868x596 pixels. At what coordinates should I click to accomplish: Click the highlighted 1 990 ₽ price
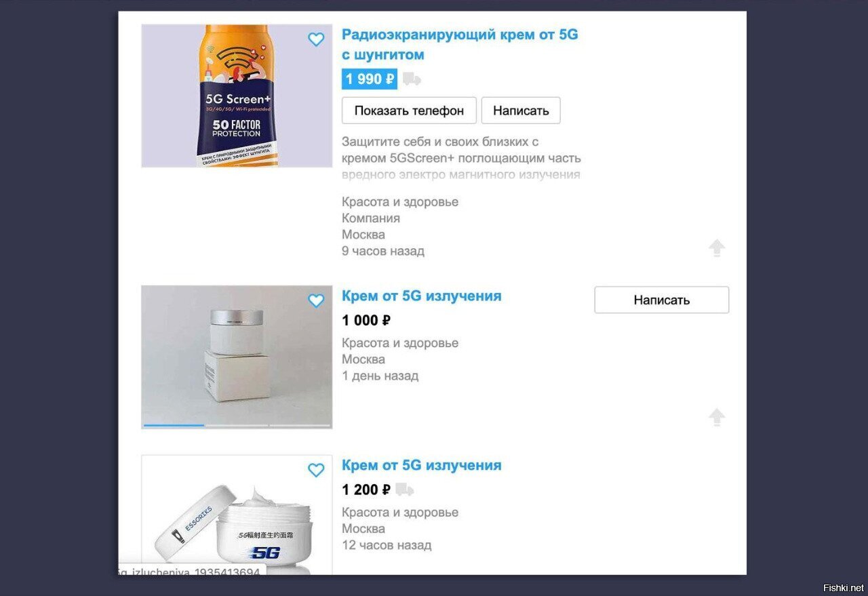(x=370, y=79)
